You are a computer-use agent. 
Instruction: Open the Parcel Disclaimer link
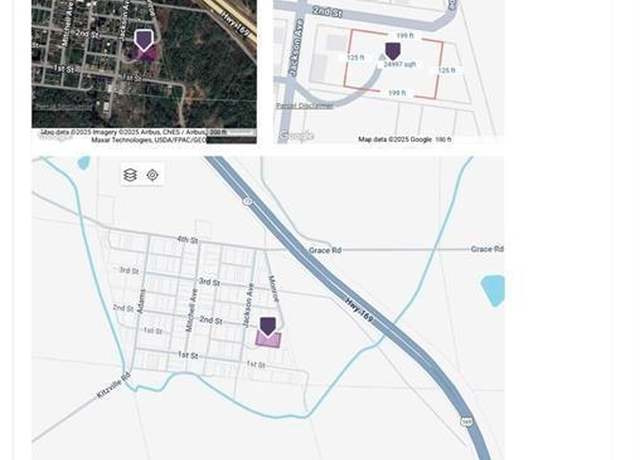tap(304, 106)
